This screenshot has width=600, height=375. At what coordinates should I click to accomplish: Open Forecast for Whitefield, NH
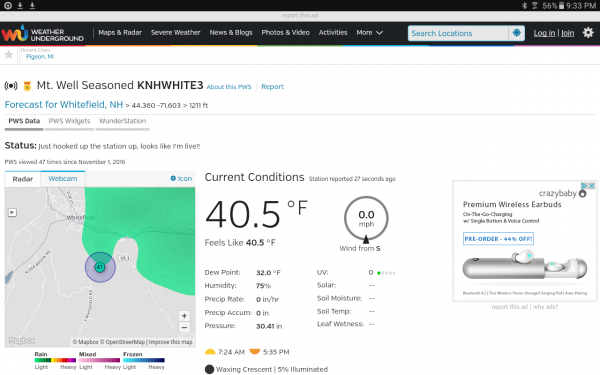64,105
